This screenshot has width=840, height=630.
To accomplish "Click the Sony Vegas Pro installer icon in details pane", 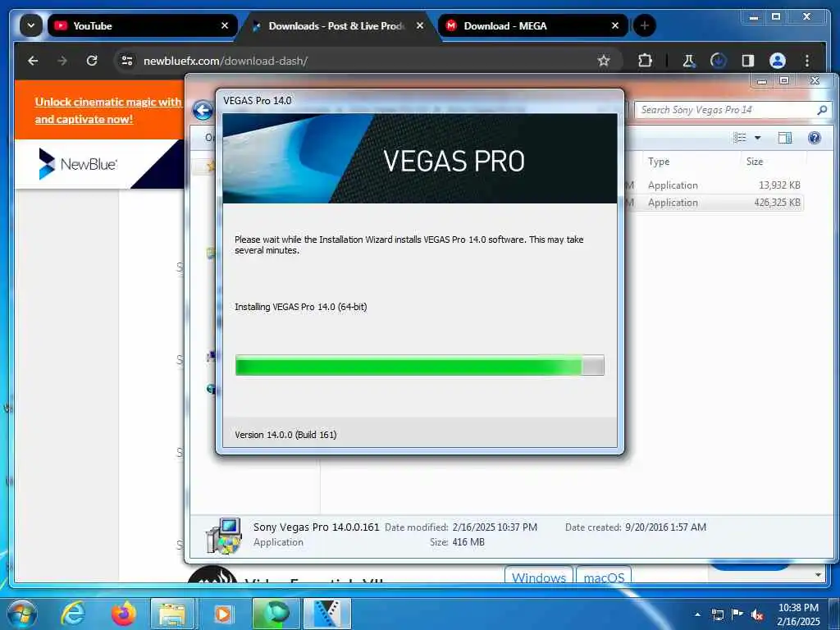I will click(x=223, y=535).
